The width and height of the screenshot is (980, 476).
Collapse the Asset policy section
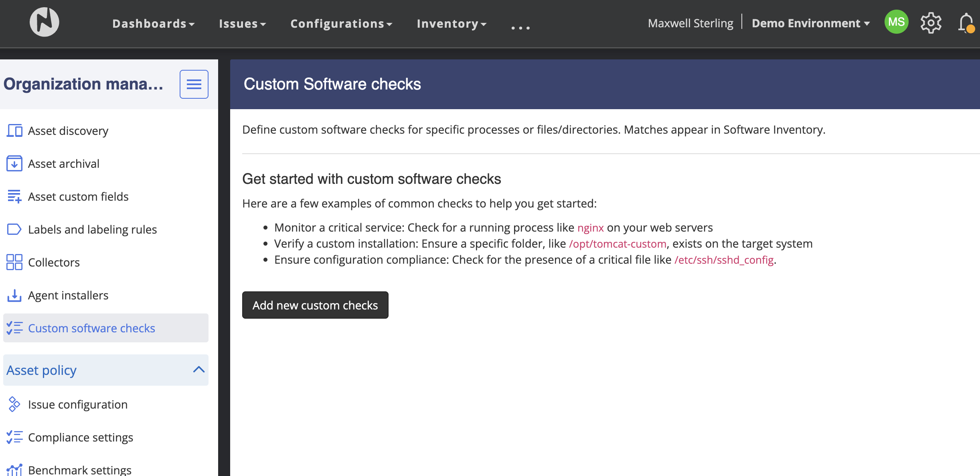(198, 370)
